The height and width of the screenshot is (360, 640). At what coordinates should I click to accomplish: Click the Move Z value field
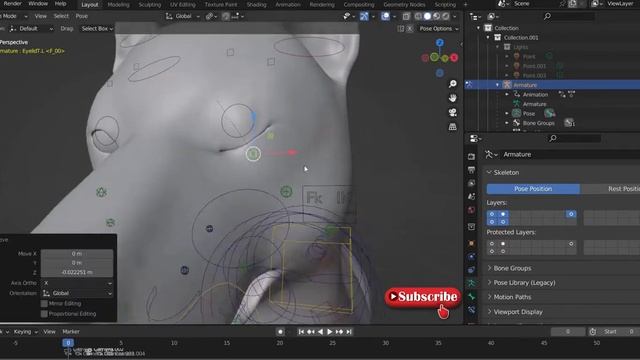[x=77, y=272]
